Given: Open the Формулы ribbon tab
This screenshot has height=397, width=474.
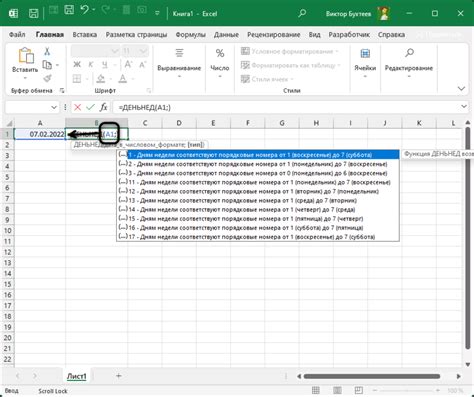Looking at the screenshot, I should tap(190, 35).
